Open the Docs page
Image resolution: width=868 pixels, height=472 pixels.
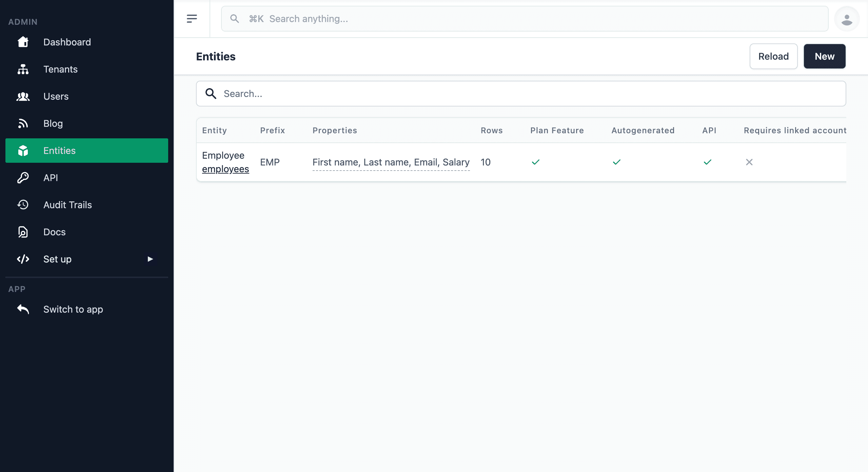click(x=87, y=232)
